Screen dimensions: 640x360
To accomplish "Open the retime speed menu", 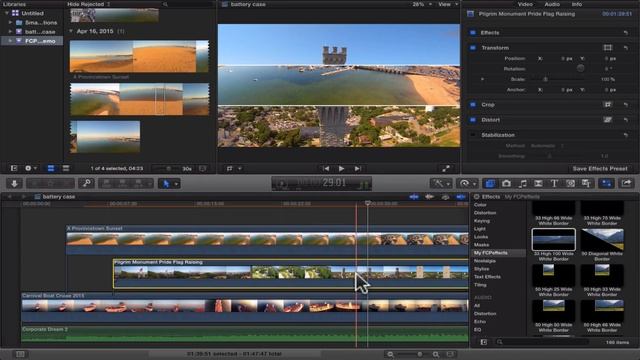I will (467, 184).
